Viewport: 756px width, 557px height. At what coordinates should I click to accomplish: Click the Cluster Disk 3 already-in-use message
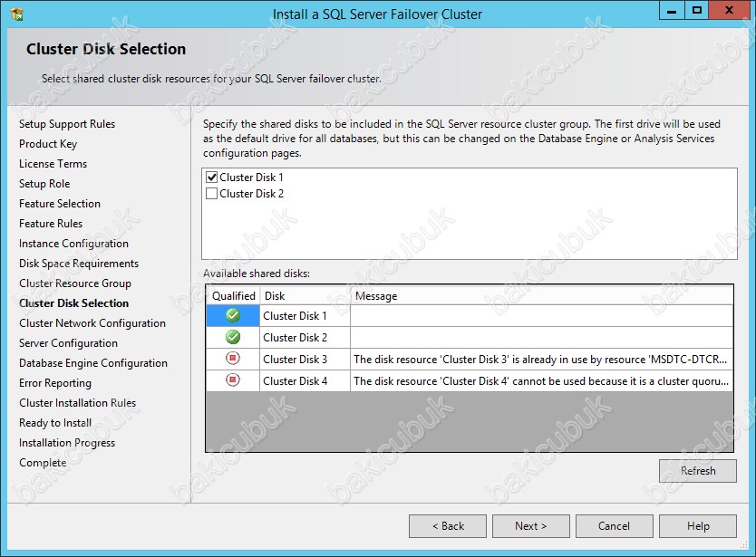[541, 359]
